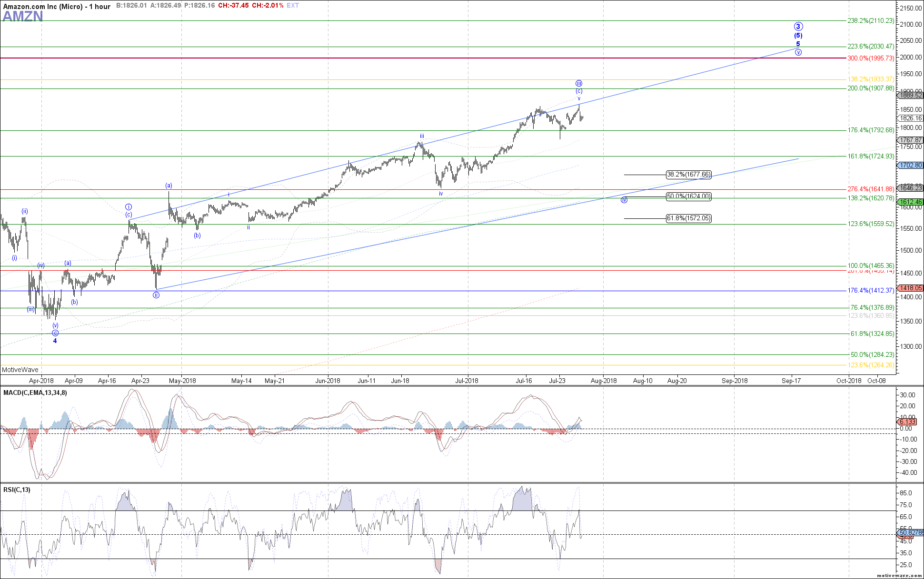Screen dimensions: 924x579
Task: Select the 161.8%(1724.93) Fibonacci label
Action: tap(871, 157)
